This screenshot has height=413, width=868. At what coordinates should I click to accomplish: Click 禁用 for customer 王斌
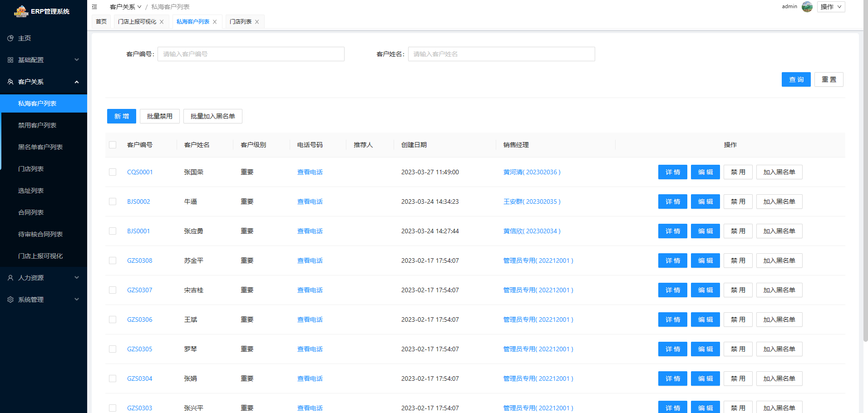pyautogui.click(x=738, y=320)
